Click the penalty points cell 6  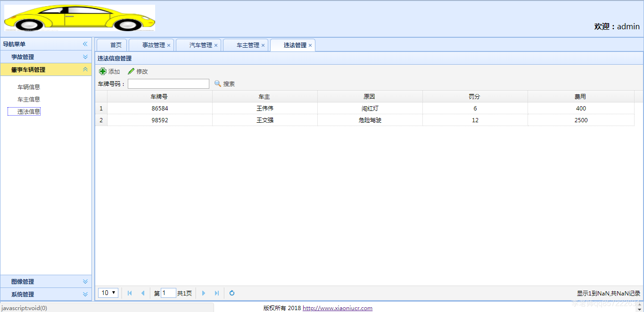pos(475,108)
